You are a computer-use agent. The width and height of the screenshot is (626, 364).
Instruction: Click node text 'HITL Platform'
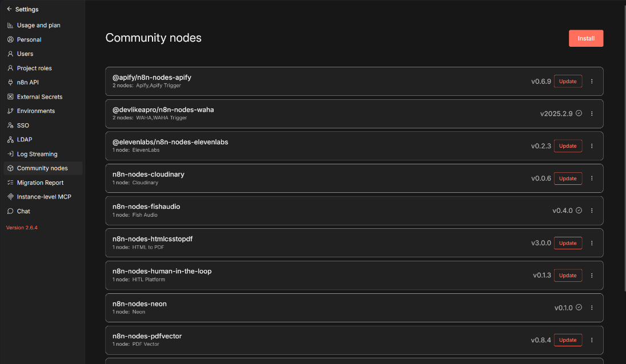pos(149,280)
